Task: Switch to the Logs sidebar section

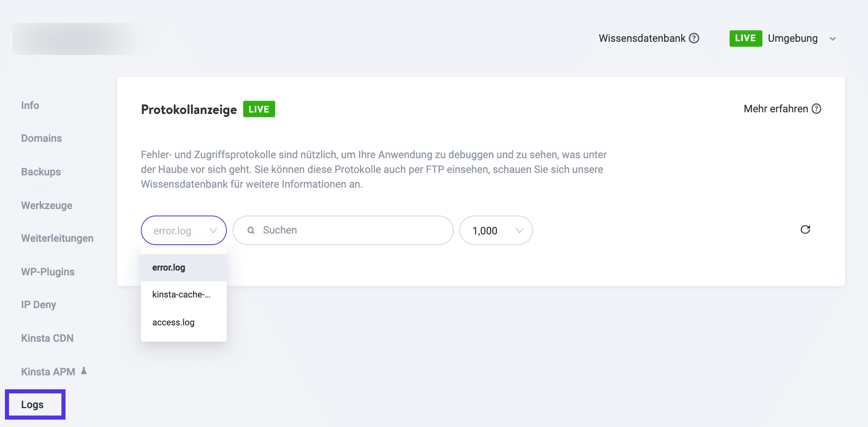Action: (33, 404)
